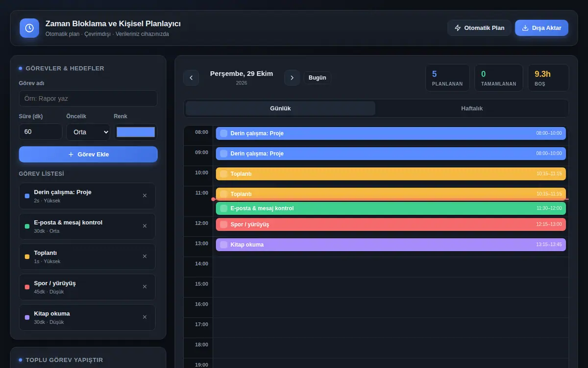Add task with the Görev Ekle button

88,155
